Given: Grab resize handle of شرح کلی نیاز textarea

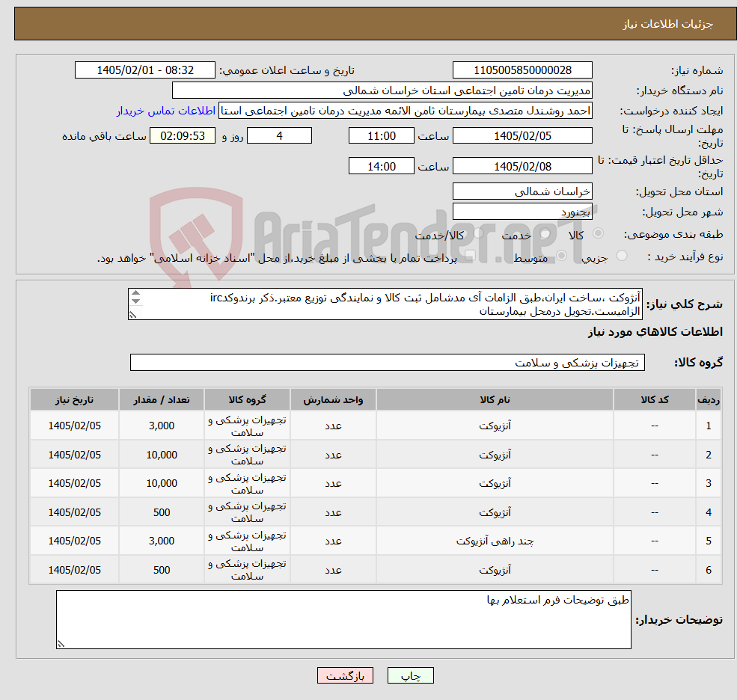Looking at the screenshot, I should (x=132, y=315).
